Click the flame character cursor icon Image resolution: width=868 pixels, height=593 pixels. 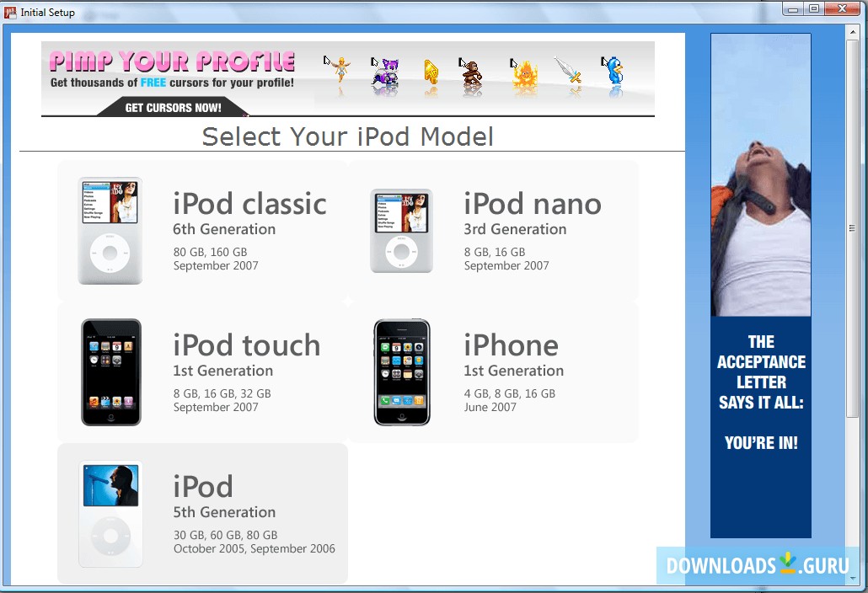(523, 73)
